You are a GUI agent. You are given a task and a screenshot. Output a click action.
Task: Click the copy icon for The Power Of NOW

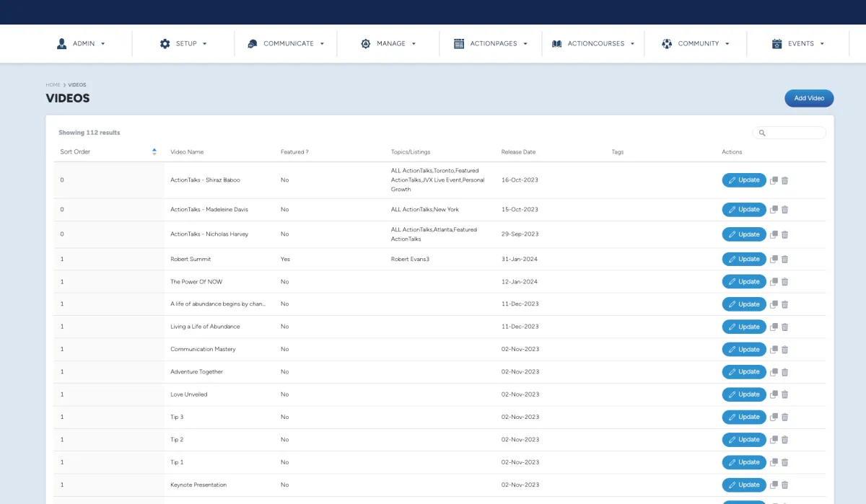[x=774, y=282]
